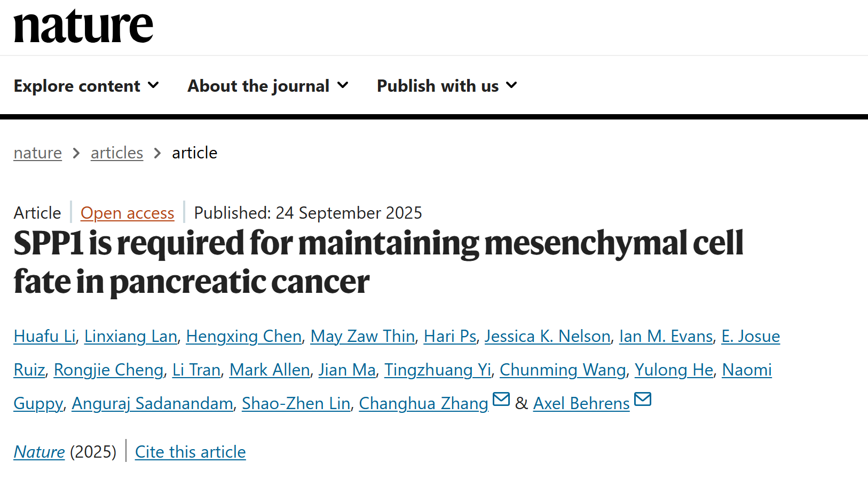Click the italic Nature journal link
Viewport: 868px width, 479px height.
coord(39,452)
